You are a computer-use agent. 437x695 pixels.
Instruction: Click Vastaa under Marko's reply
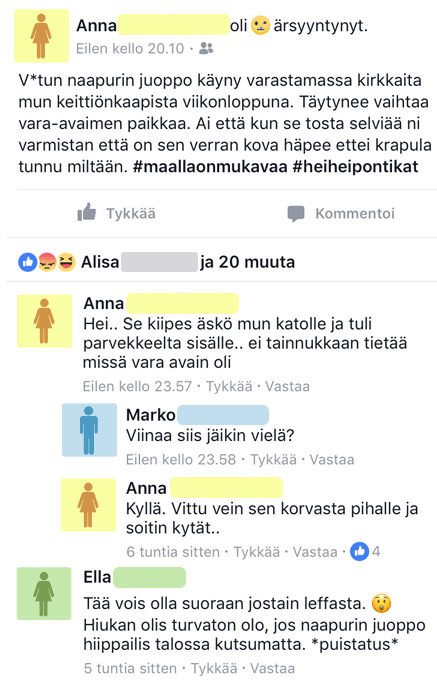pos(331,459)
